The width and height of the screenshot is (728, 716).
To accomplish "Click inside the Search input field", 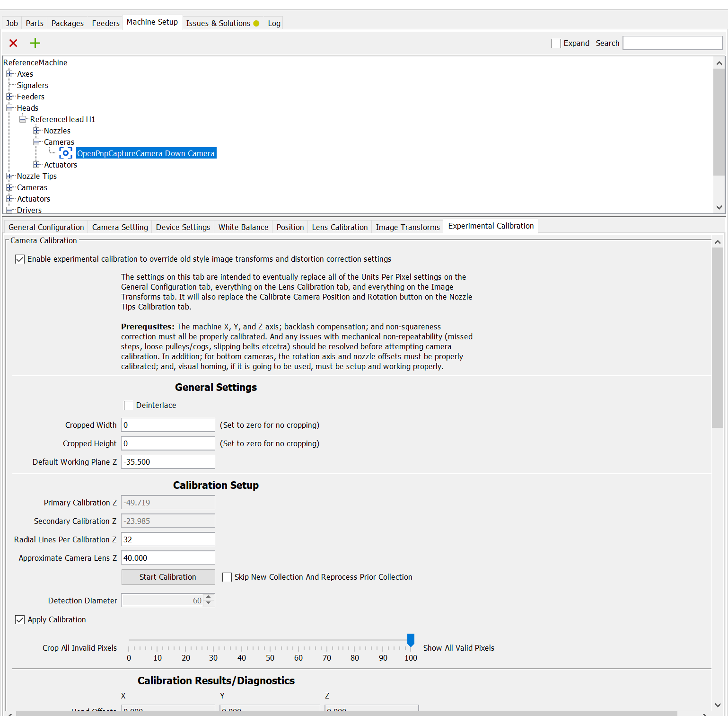I will 672,43.
